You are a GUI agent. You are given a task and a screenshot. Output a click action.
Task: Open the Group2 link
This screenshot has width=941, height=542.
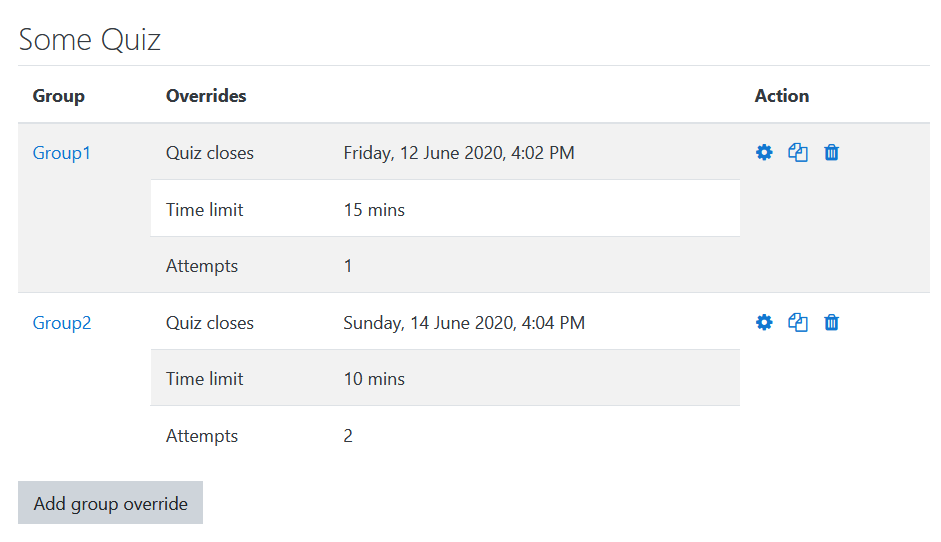pyautogui.click(x=62, y=323)
